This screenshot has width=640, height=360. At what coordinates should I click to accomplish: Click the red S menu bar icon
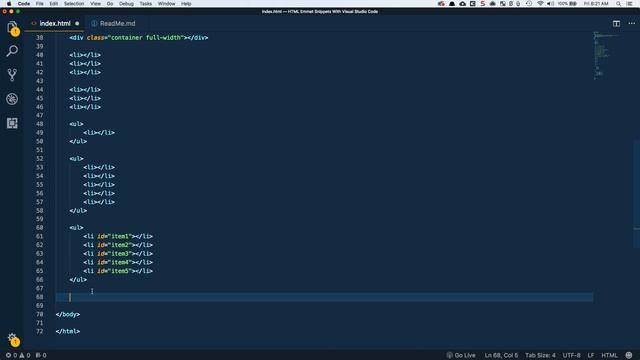click(483, 4)
